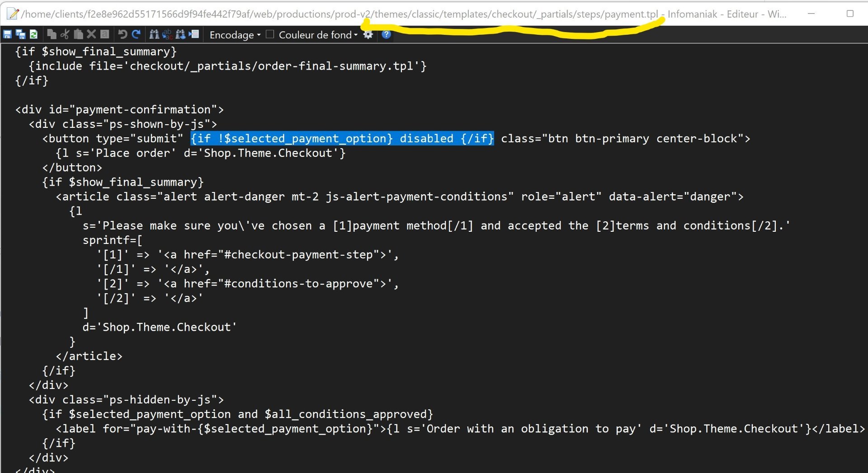Viewport: 868px width, 473px height.
Task: Click the Go to line icon
Action: pyautogui.click(x=194, y=34)
